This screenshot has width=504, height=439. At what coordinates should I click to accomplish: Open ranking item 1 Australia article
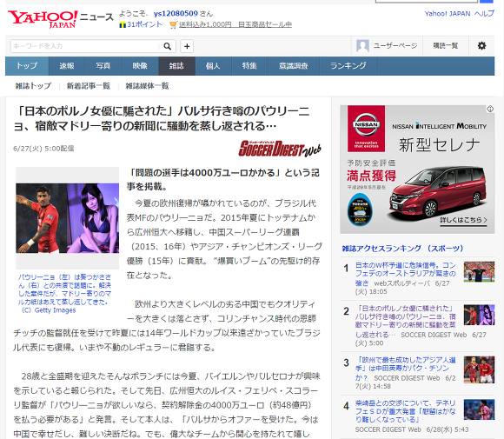tap(405, 274)
